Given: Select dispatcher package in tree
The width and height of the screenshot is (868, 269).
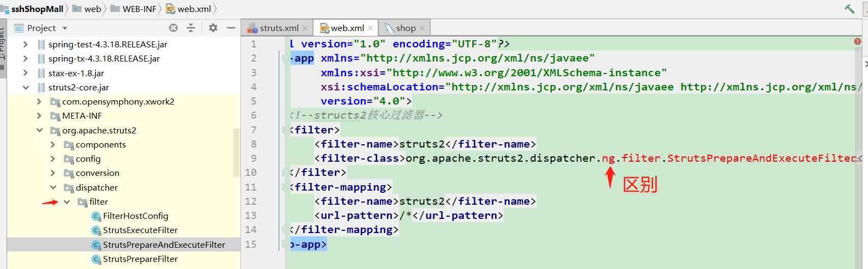Looking at the screenshot, I should pyautogui.click(x=97, y=187).
